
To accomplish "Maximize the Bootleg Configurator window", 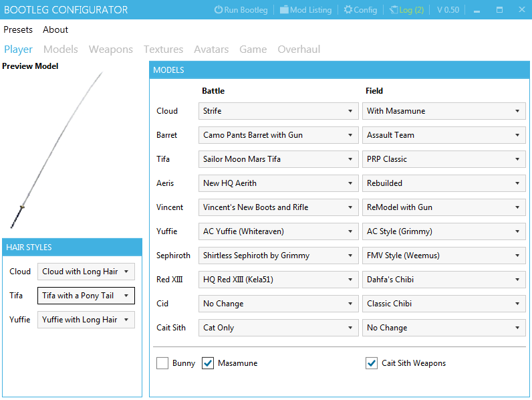I will point(499,10).
